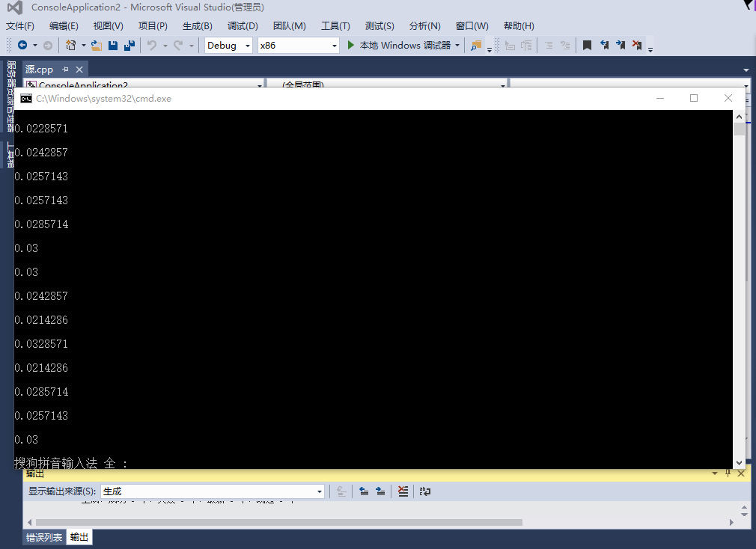Click the Redo arrow icon

178,46
